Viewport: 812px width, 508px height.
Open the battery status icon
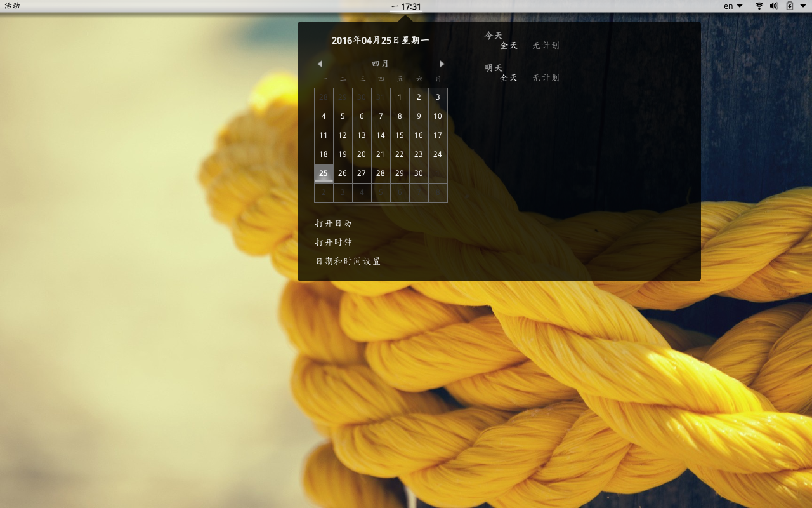coord(790,6)
